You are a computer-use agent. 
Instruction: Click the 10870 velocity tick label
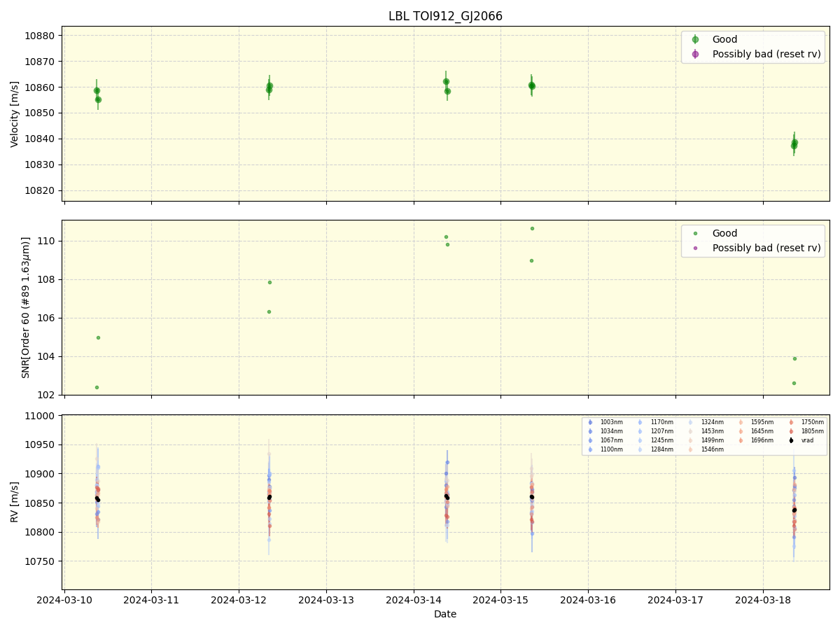click(41, 62)
